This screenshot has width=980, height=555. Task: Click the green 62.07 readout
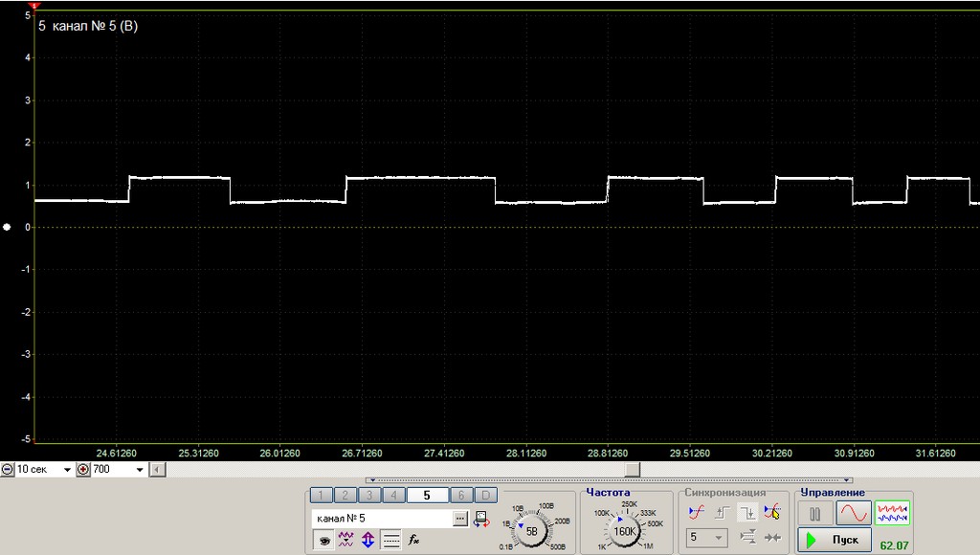[895, 545]
